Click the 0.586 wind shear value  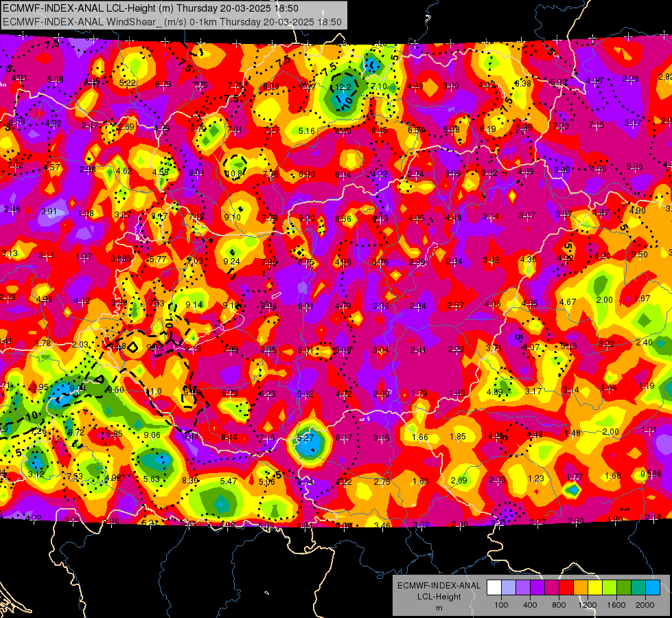pyautogui.click(x=651, y=474)
